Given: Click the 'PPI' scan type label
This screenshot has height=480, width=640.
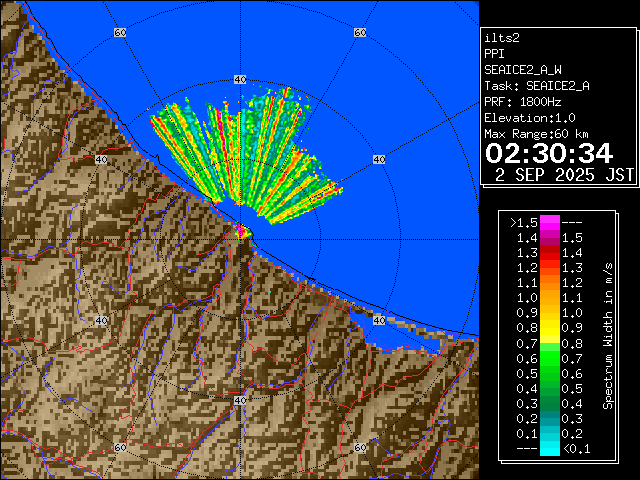Looking at the screenshot, I should pos(494,54).
